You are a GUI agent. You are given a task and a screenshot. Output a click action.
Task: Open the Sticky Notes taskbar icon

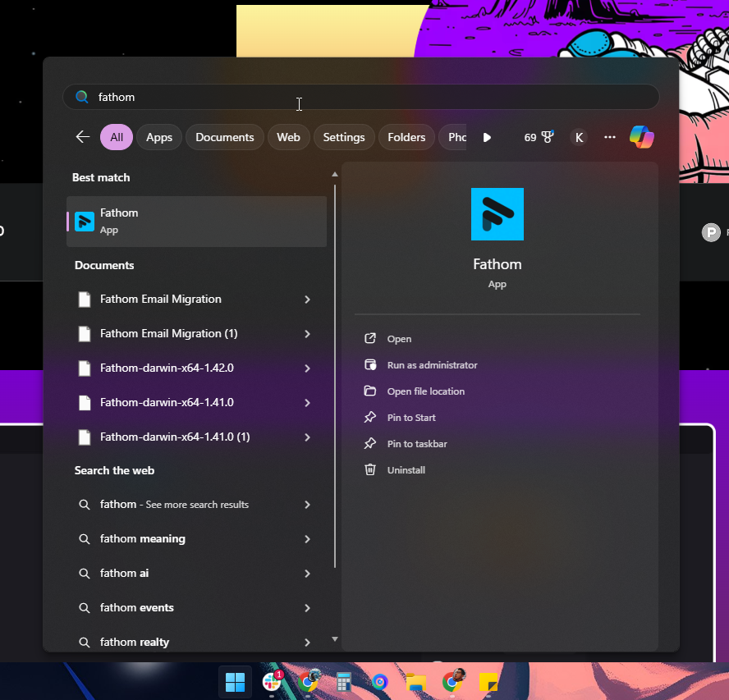click(488, 681)
